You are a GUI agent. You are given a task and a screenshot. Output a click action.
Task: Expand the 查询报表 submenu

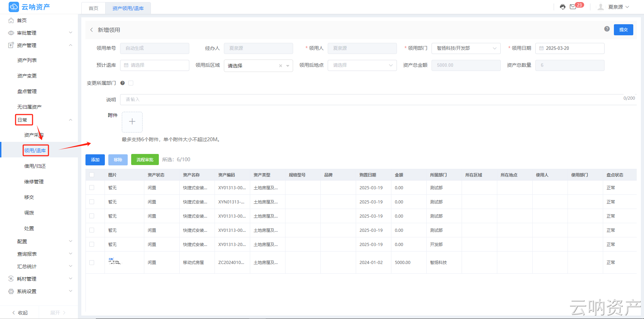click(x=71, y=254)
